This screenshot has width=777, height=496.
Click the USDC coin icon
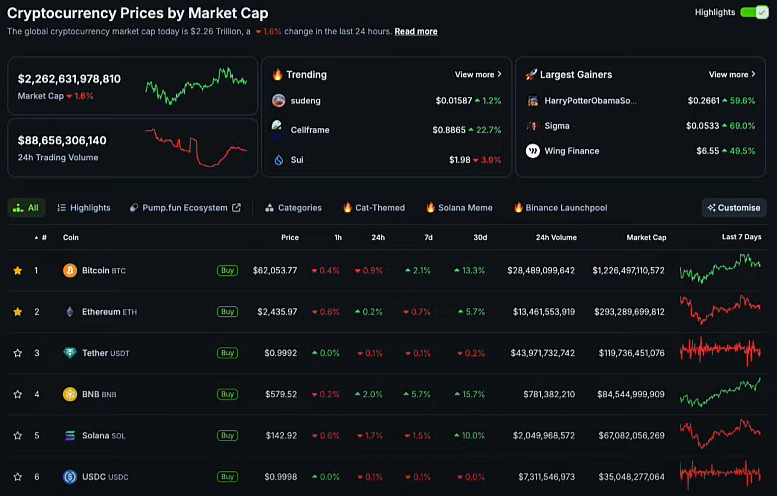70,477
